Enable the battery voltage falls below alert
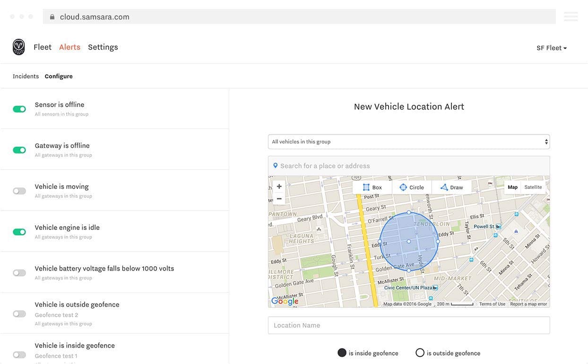The image size is (588, 364). pos(19,273)
